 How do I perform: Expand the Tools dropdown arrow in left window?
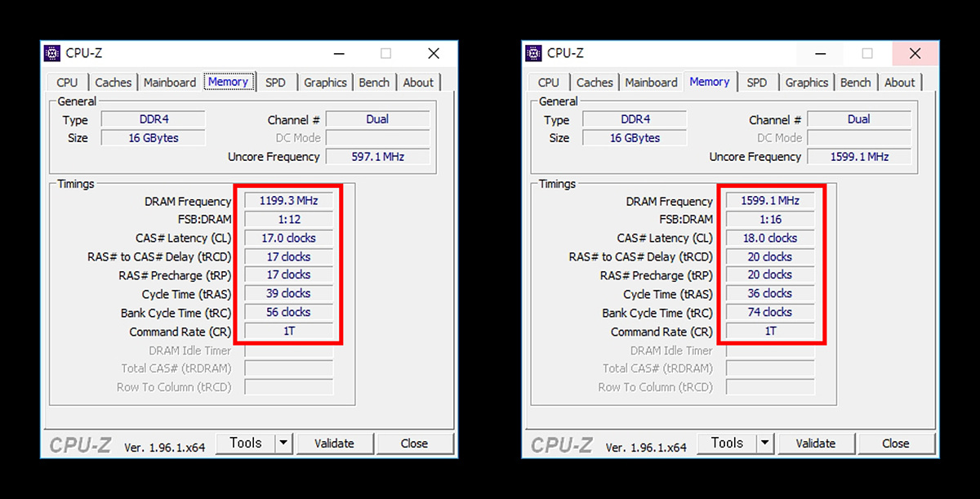click(x=283, y=443)
